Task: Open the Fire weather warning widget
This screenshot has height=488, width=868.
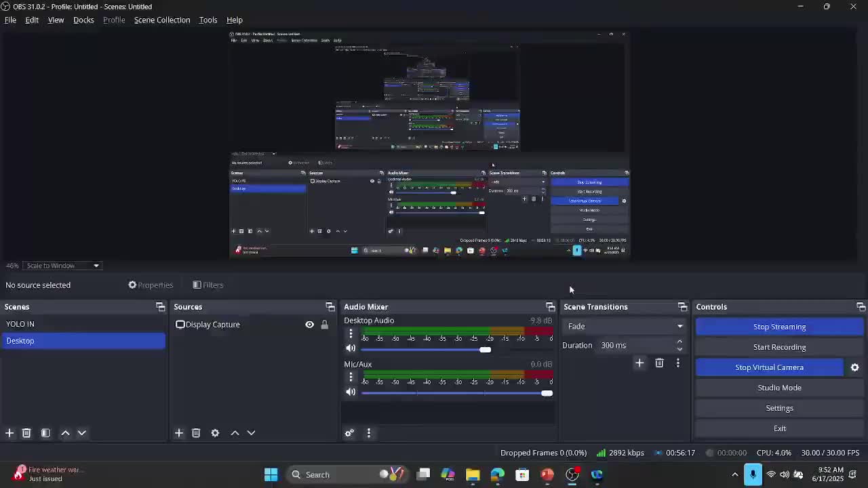Action: 49,474
